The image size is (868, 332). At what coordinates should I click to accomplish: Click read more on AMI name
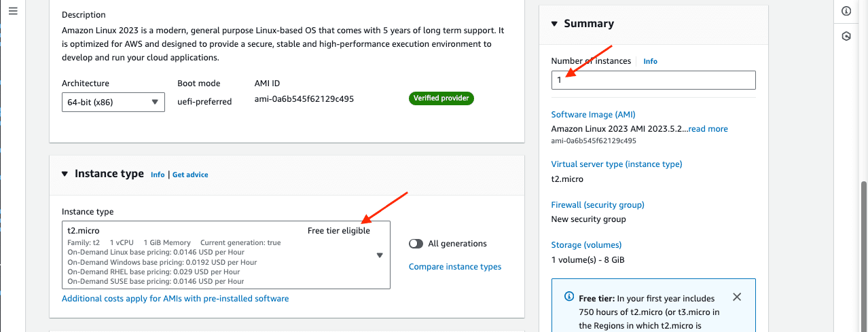[708, 129]
